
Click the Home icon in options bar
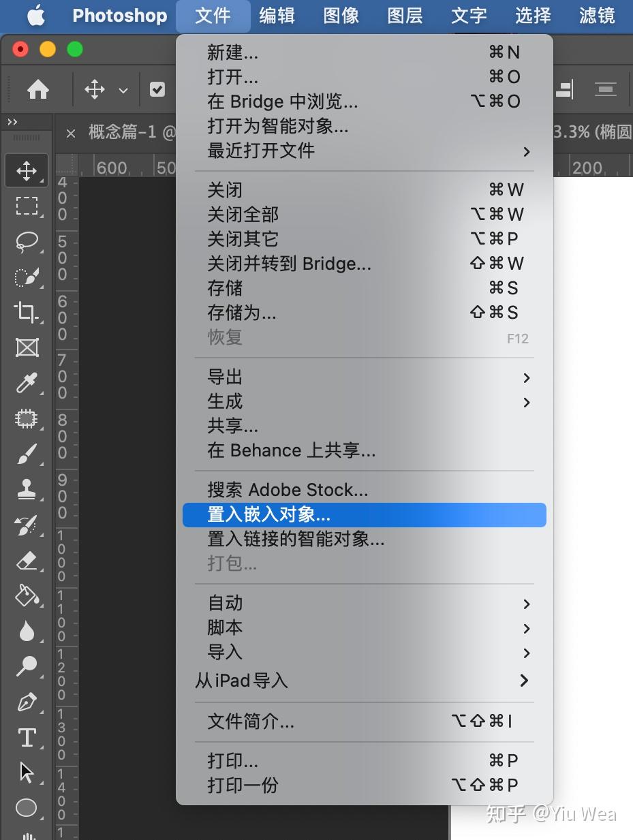tap(38, 89)
